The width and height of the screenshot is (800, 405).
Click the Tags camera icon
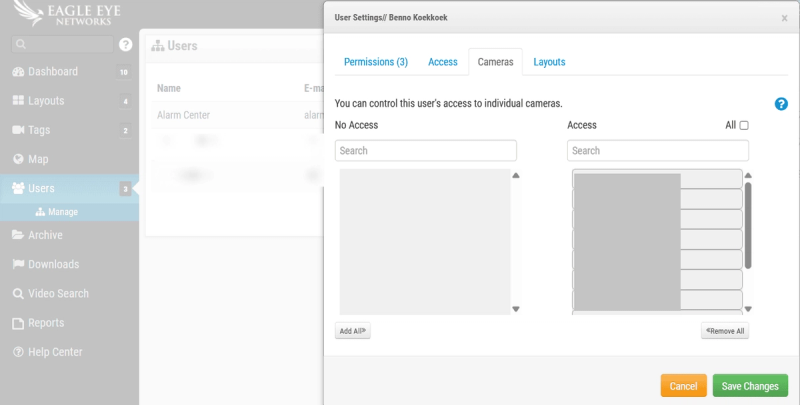coord(18,130)
